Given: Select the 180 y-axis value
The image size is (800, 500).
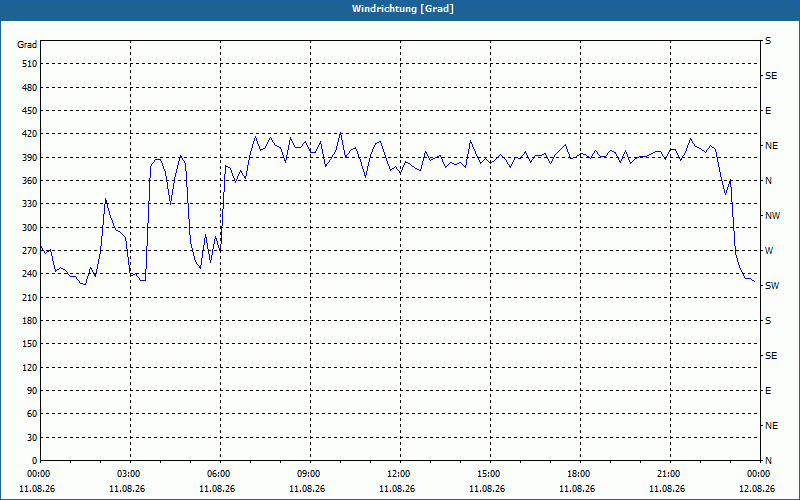Looking at the screenshot, I should coord(30,321).
